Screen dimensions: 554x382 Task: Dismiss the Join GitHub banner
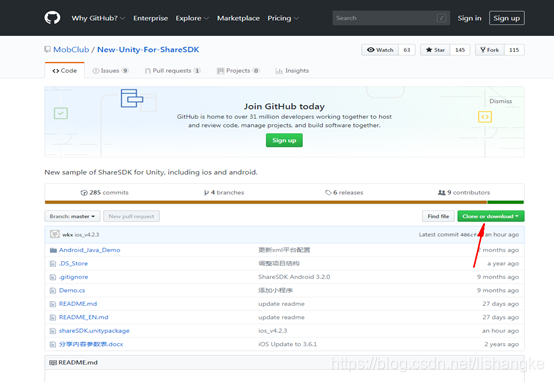coord(500,101)
